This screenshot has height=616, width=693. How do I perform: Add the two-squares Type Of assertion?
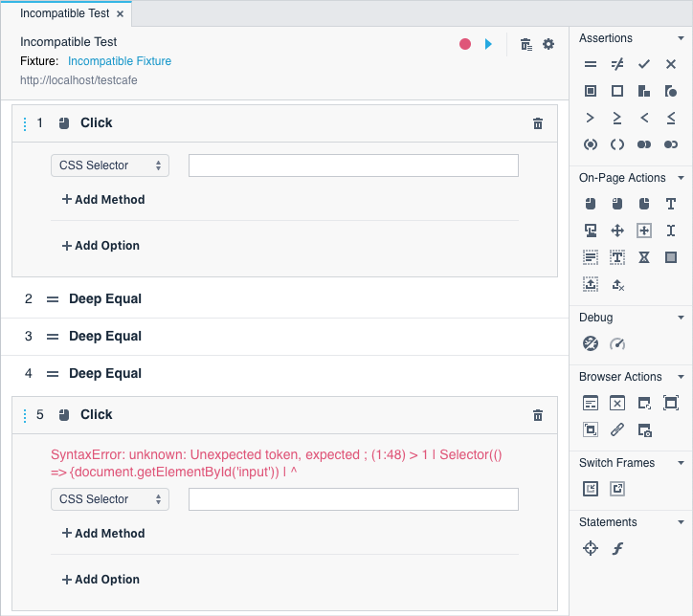tap(644, 91)
